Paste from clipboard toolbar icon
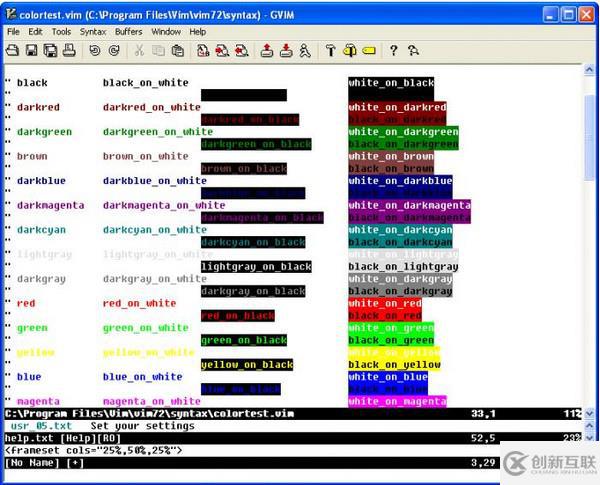Viewport: 600px width, 485px height. point(177,51)
